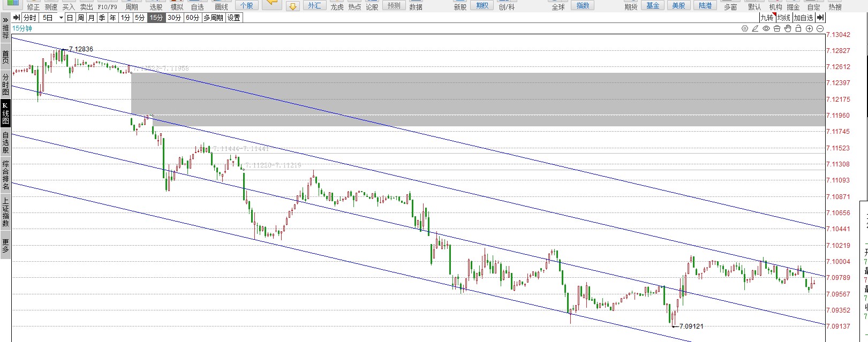Switch to 月 monthly period tab
Screen dimensions: 868x342
point(91,18)
